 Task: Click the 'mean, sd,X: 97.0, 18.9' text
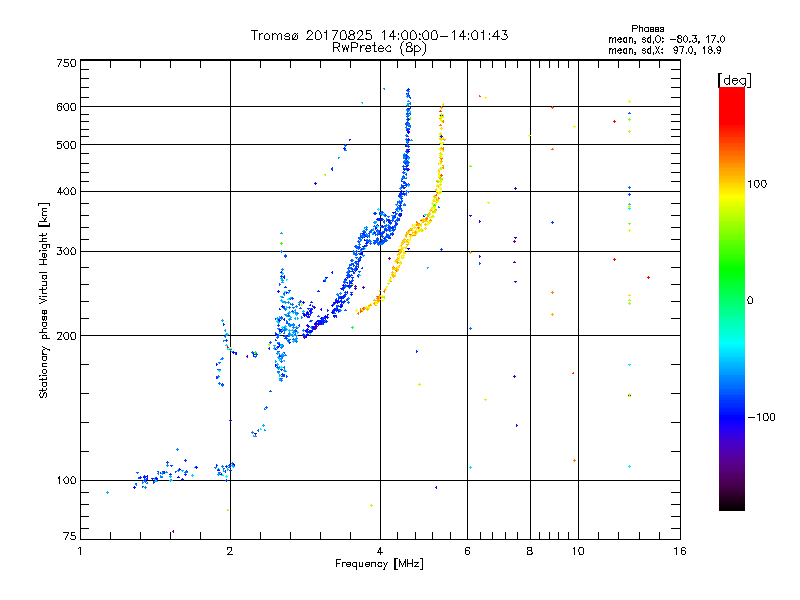coord(664,51)
